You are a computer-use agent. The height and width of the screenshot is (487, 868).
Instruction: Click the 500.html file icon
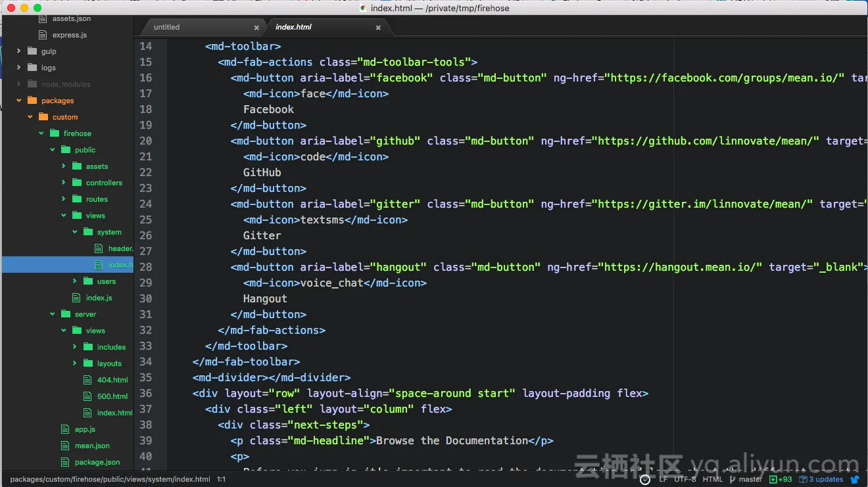87,396
